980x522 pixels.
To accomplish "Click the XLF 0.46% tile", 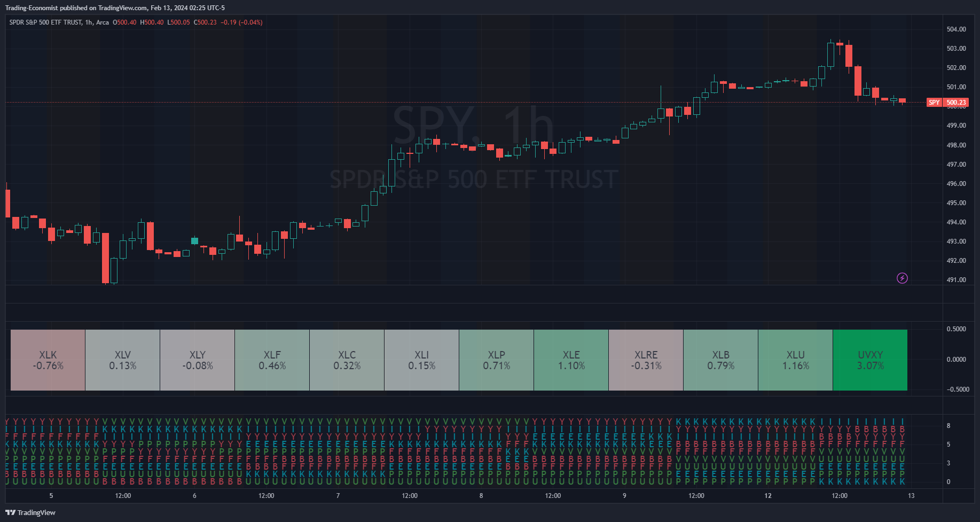I will tap(272, 360).
